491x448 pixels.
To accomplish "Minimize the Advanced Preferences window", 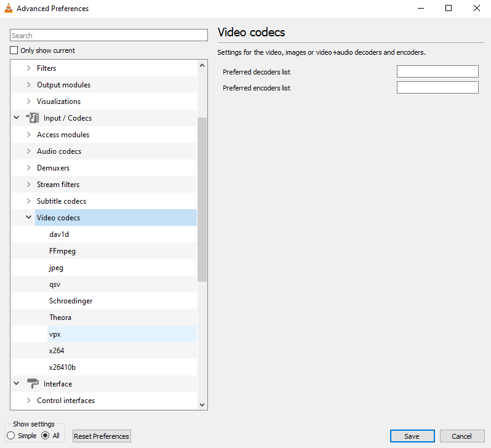I will (421, 8).
